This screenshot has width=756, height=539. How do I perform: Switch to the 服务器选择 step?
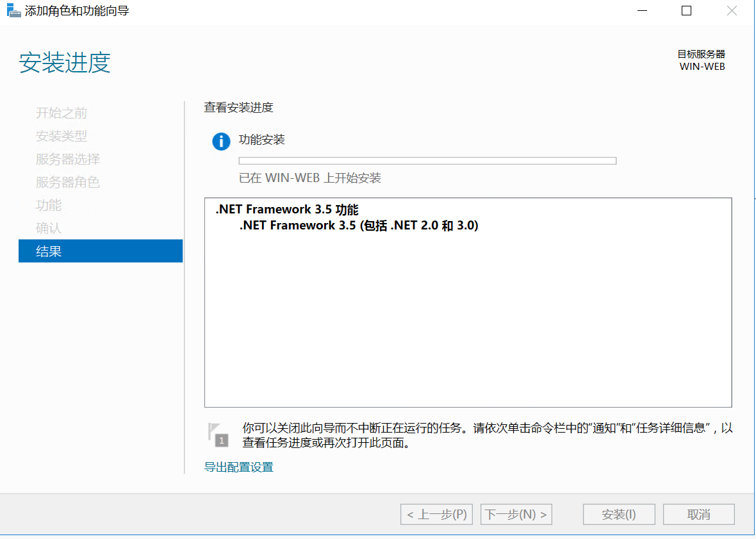click(68, 160)
